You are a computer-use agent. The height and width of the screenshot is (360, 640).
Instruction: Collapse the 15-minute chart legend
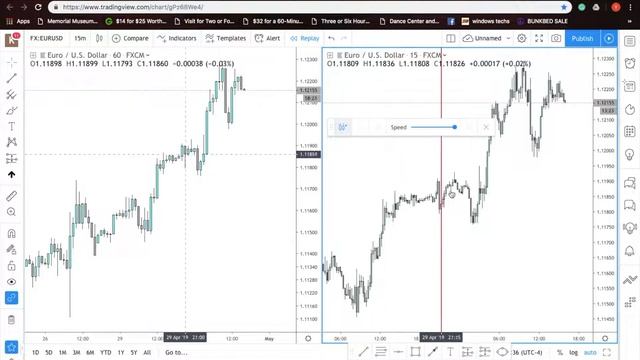(330, 55)
